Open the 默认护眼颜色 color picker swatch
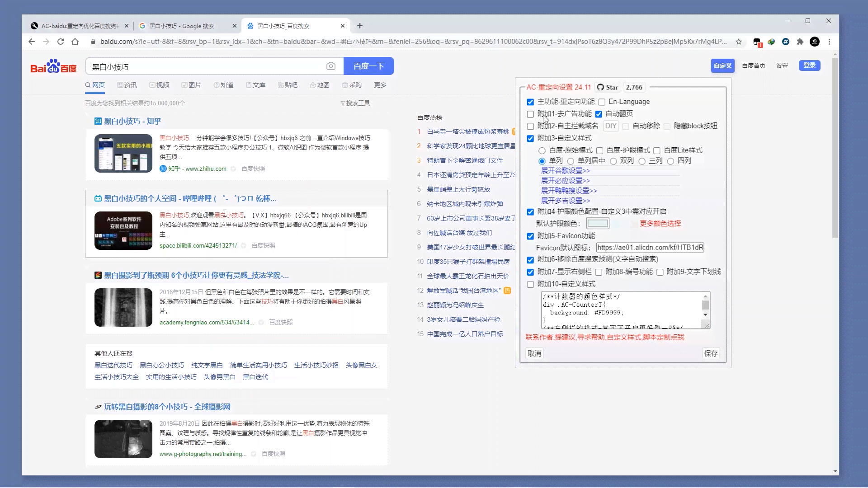This screenshot has width=868, height=488. [598, 223]
